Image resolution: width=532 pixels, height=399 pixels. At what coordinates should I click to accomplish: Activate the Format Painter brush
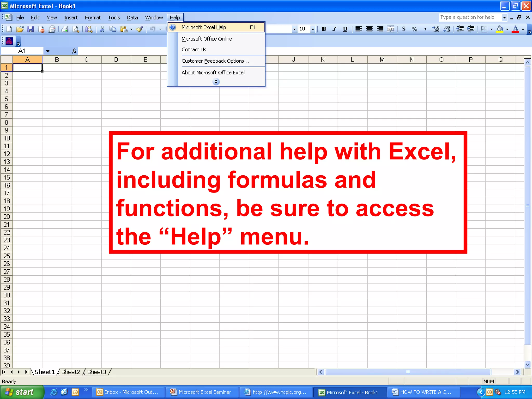[x=140, y=29]
